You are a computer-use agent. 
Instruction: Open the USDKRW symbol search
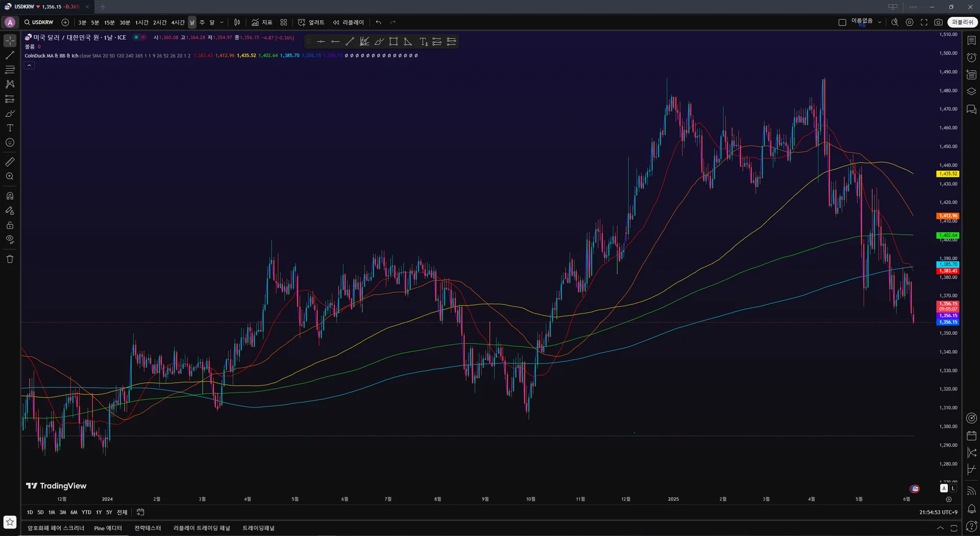(39, 22)
